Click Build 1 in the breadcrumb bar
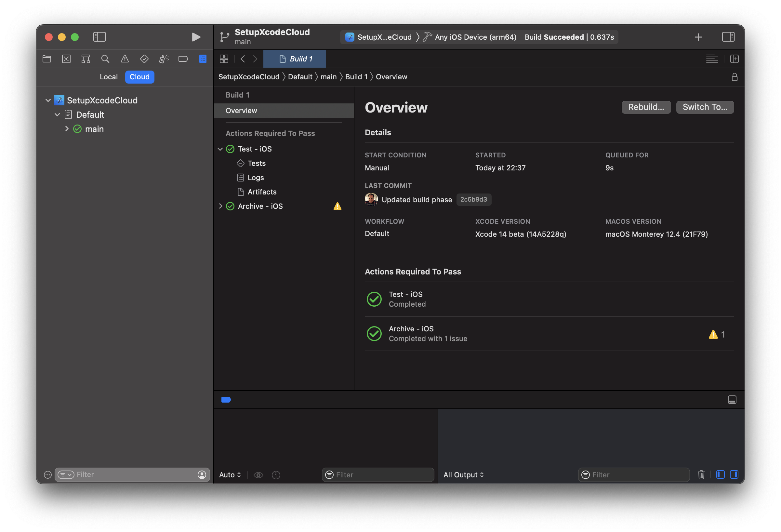The height and width of the screenshot is (532, 781). click(356, 77)
